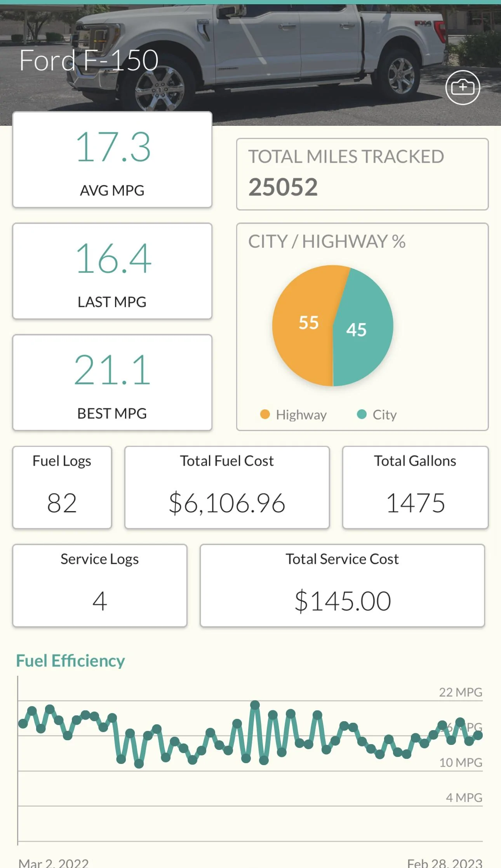Open the Total Service Cost card
Screen dimensions: 501x868
coord(343,586)
